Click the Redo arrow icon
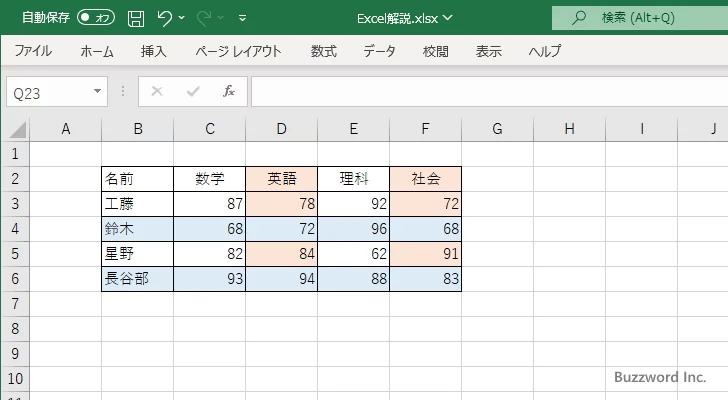 [204, 18]
